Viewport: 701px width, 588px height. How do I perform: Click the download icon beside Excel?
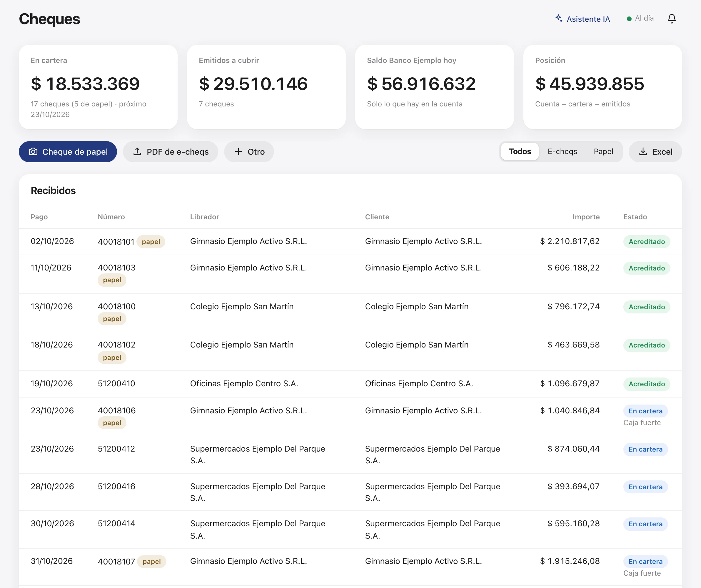[x=643, y=151]
